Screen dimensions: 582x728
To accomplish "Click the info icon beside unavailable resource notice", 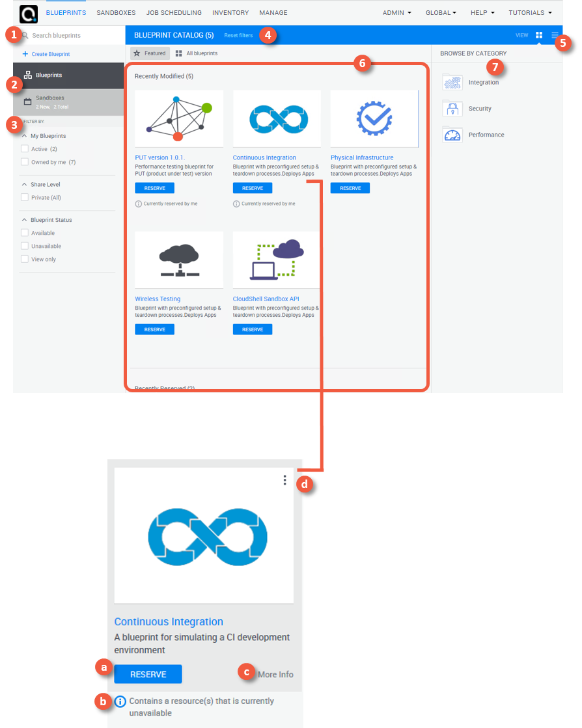I will click(x=120, y=701).
